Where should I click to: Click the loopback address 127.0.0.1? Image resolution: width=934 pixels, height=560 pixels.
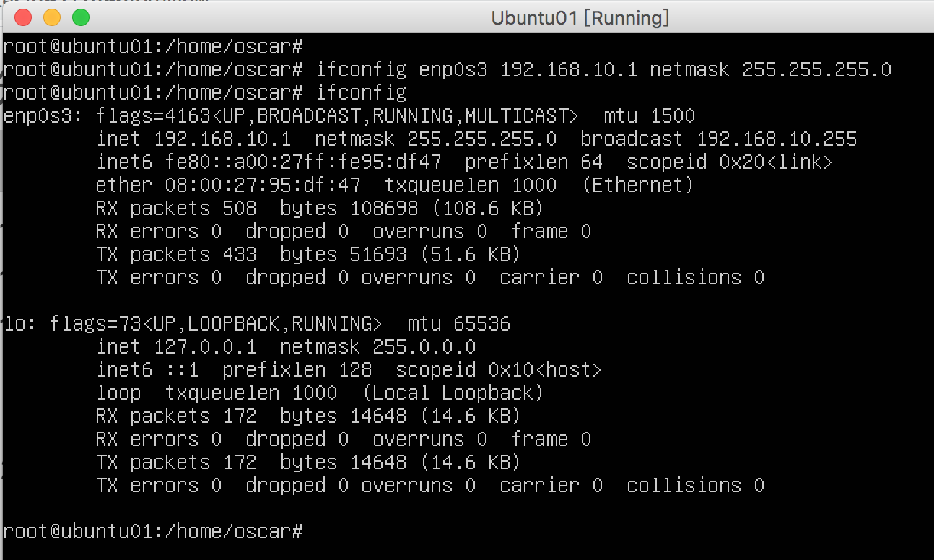pyautogui.click(x=205, y=347)
